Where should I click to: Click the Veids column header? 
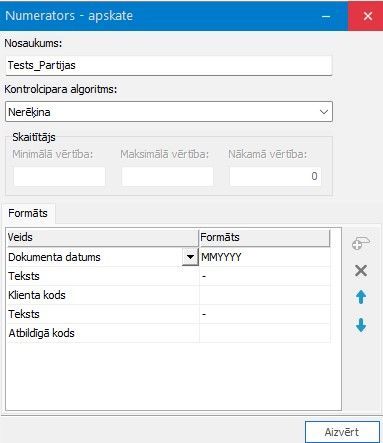[x=103, y=237]
